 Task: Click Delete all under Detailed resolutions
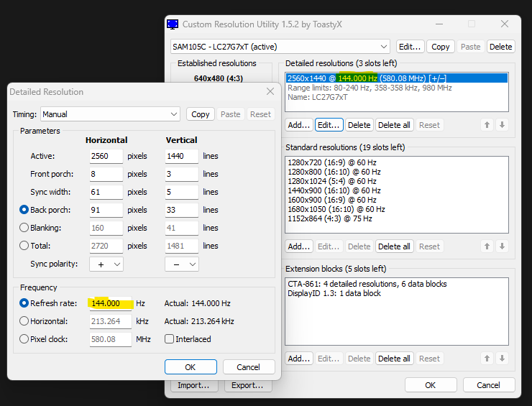point(394,125)
